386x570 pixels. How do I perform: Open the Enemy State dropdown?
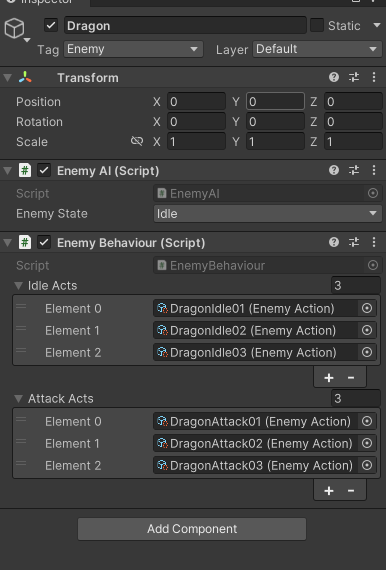point(268,213)
